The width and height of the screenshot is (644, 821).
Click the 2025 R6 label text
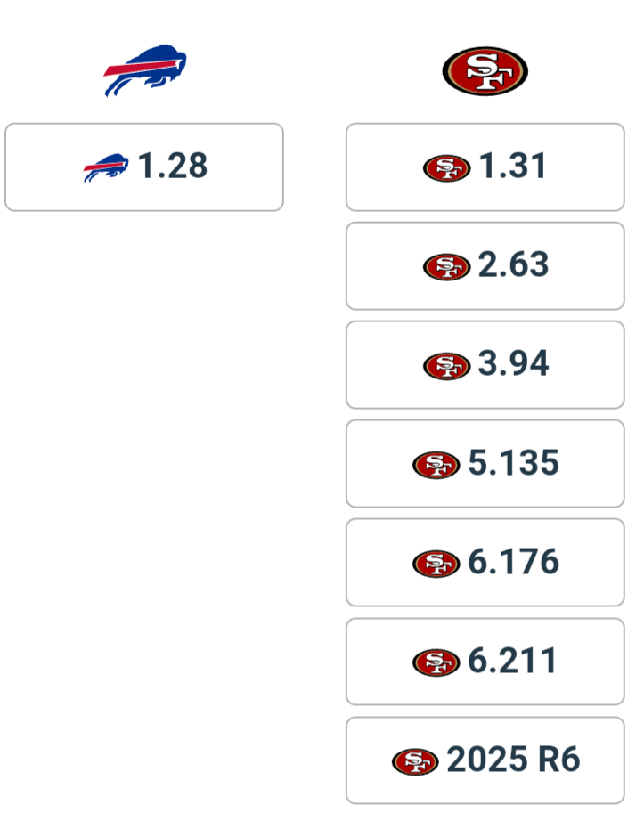pyautogui.click(x=513, y=760)
